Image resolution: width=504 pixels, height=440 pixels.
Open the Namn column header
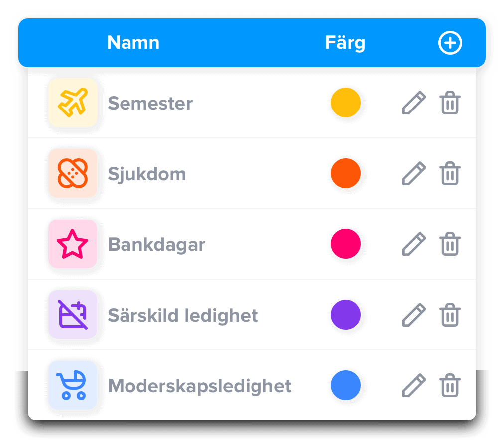(x=133, y=42)
